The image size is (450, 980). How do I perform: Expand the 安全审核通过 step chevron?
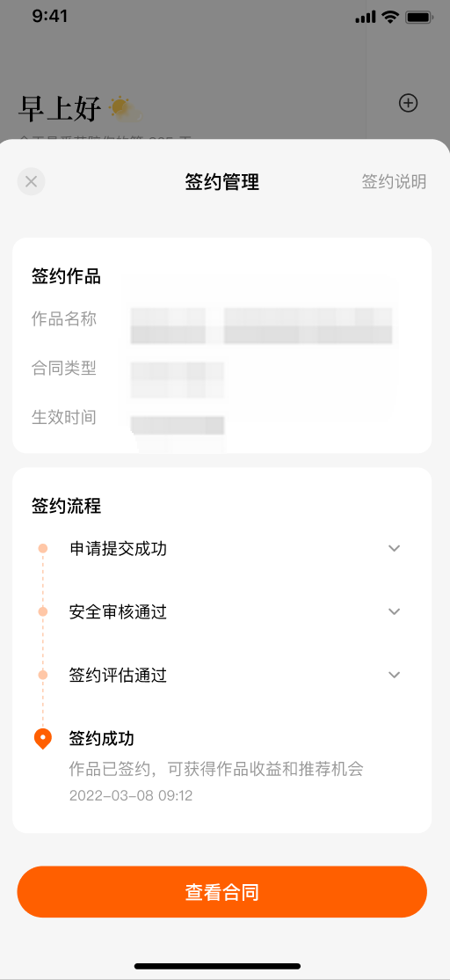(x=394, y=611)
